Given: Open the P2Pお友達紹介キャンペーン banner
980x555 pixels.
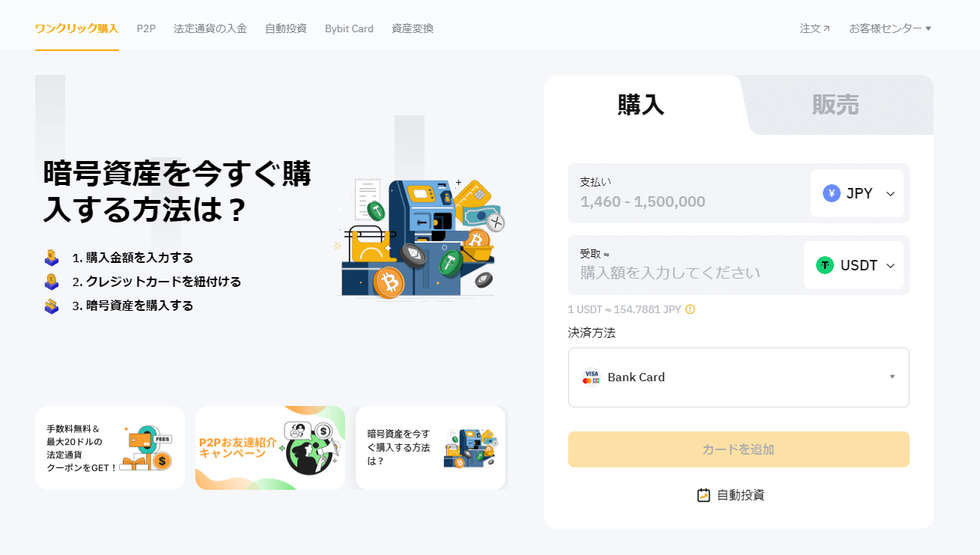Looking at the screenshot, I should pyautogui.click(x=270, y=448).
